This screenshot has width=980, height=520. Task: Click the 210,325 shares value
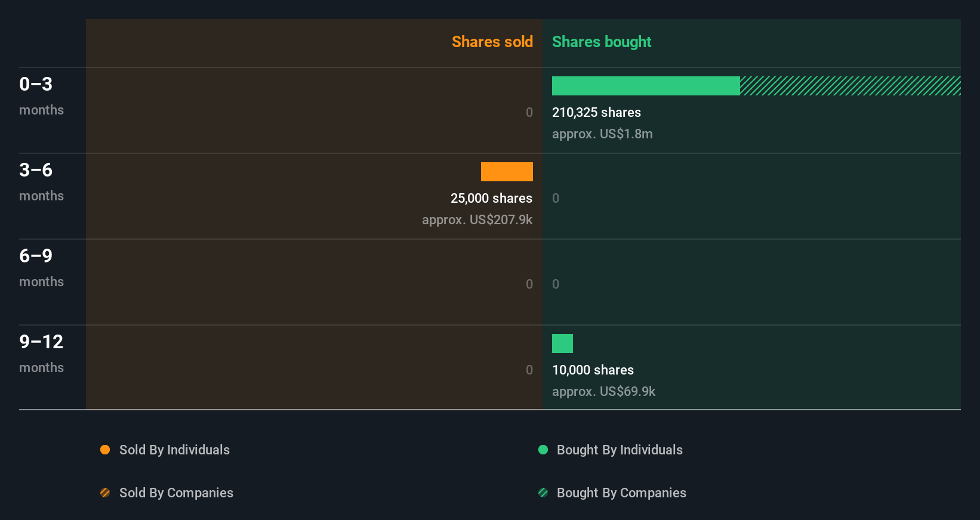(x=596, y=113)
